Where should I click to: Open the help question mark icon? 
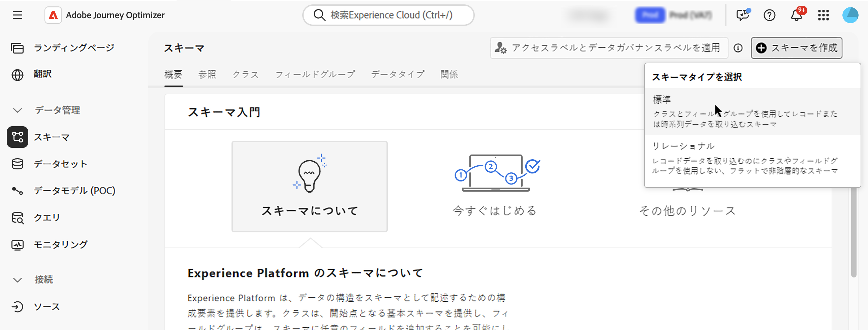[770, 15]
